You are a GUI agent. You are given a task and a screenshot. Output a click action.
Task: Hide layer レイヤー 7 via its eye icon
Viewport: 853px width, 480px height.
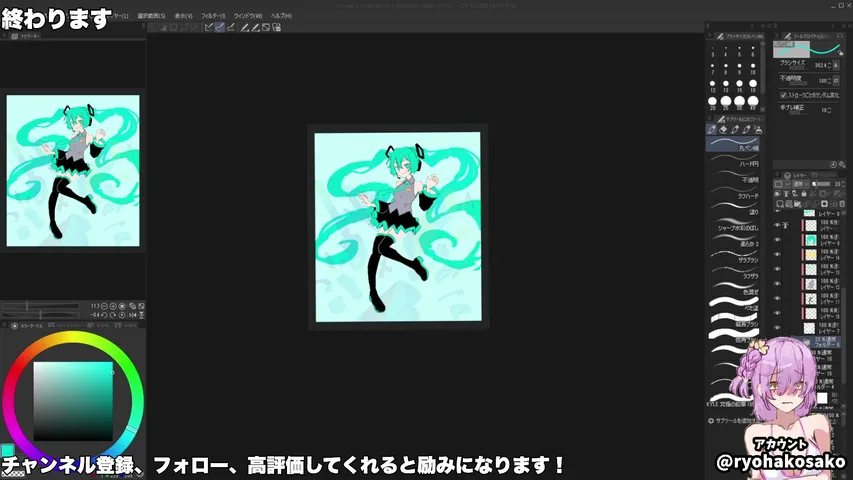click(777, 328)
